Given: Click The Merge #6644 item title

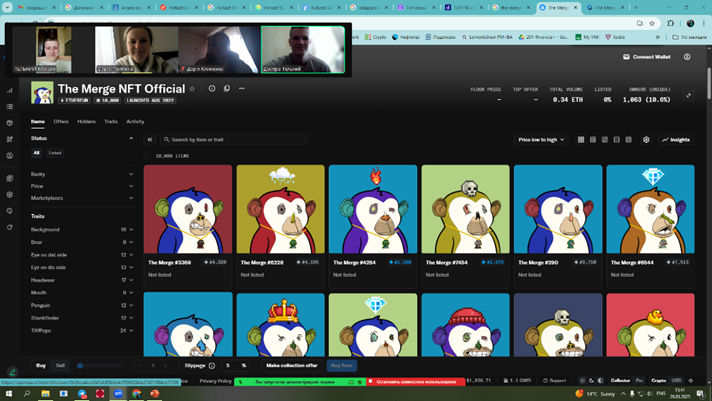Looking at the screenshot, I should [632, 262].
